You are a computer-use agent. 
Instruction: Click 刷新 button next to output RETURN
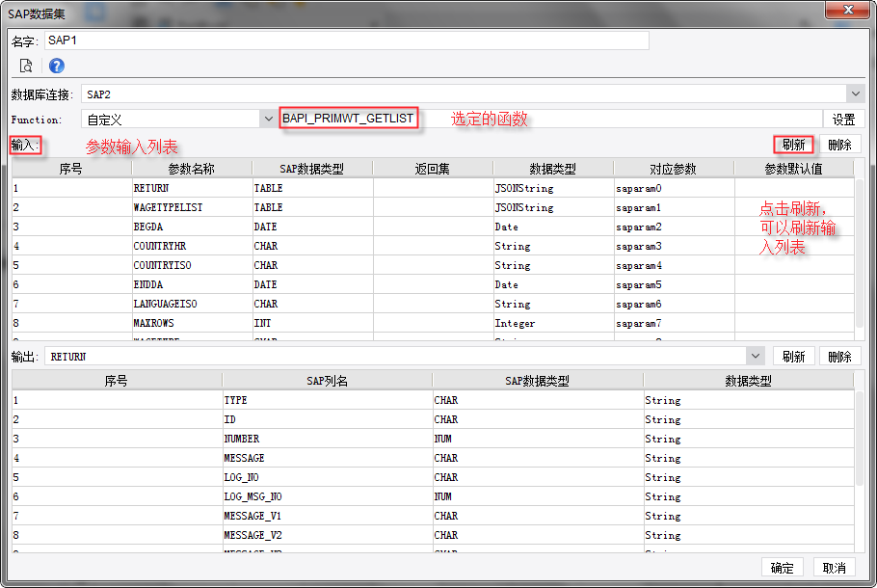[793, 357]
